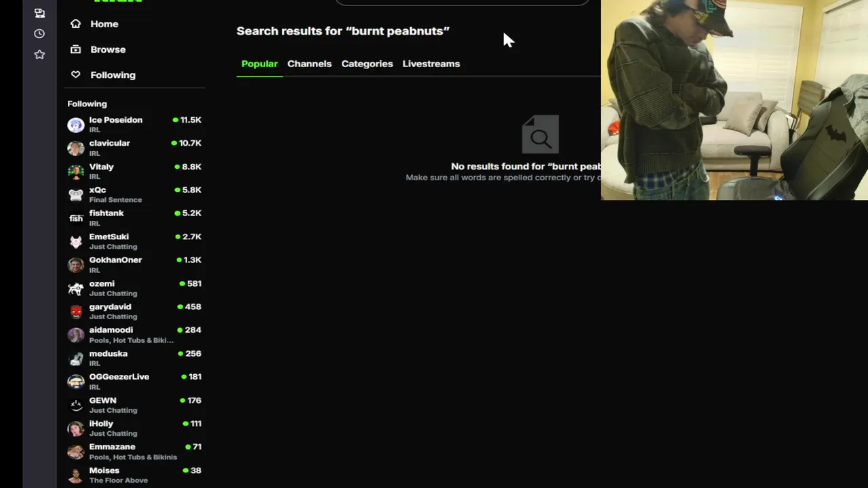Open garydavid's channel avatar

[x=76, y=312]
